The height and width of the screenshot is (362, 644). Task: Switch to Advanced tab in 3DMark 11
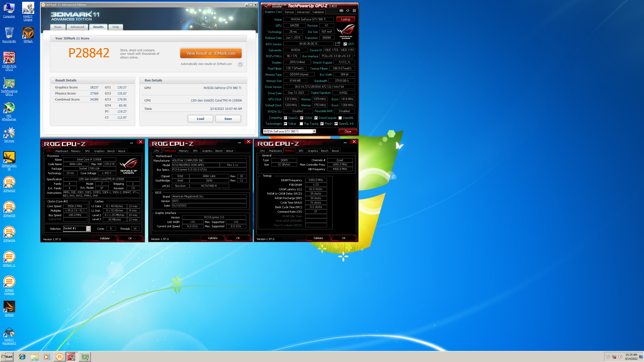click(77, 27)
